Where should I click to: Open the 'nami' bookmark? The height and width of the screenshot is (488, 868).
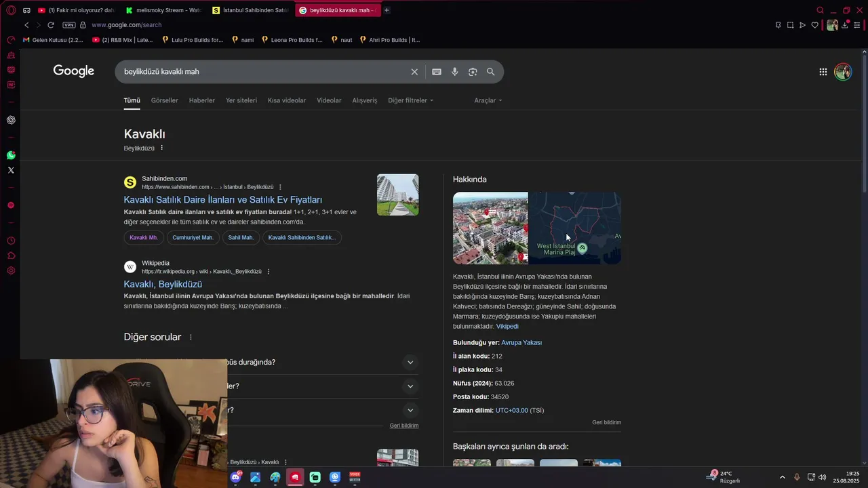click(243, 40)
